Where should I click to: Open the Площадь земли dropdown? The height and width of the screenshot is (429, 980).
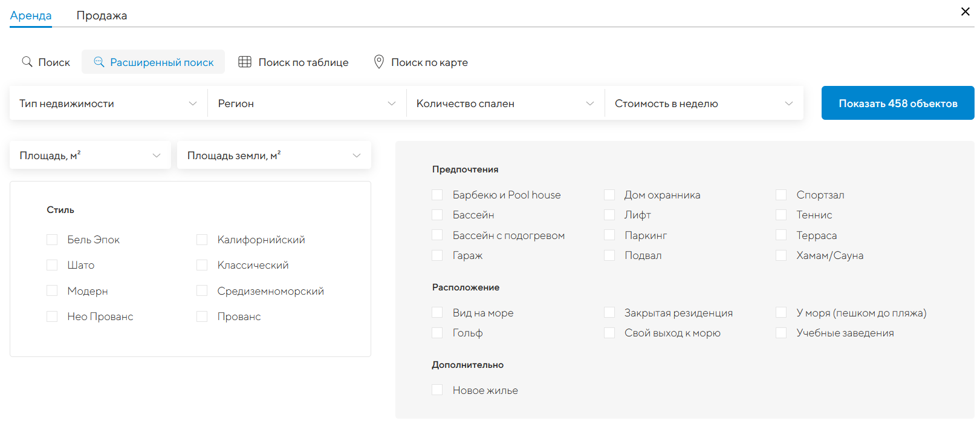pos(274,156)
